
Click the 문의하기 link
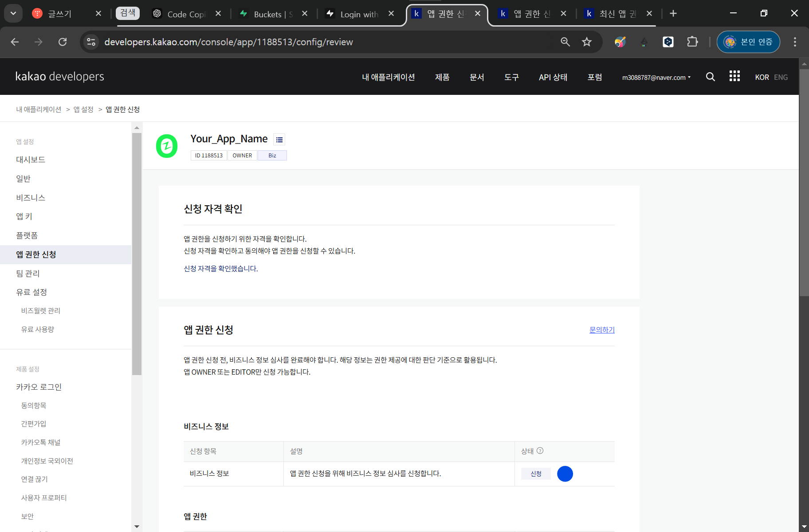click(602, 330)
